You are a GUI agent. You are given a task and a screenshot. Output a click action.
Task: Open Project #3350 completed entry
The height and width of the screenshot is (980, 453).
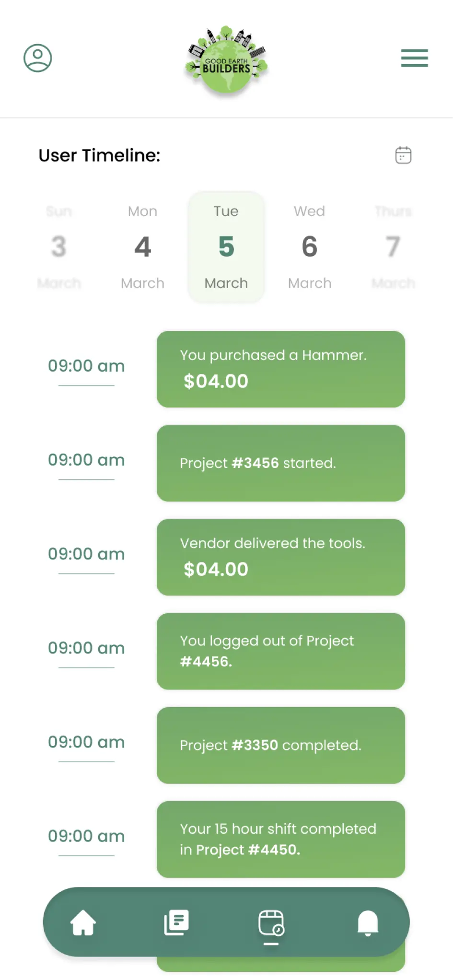(x=280, y=745)
